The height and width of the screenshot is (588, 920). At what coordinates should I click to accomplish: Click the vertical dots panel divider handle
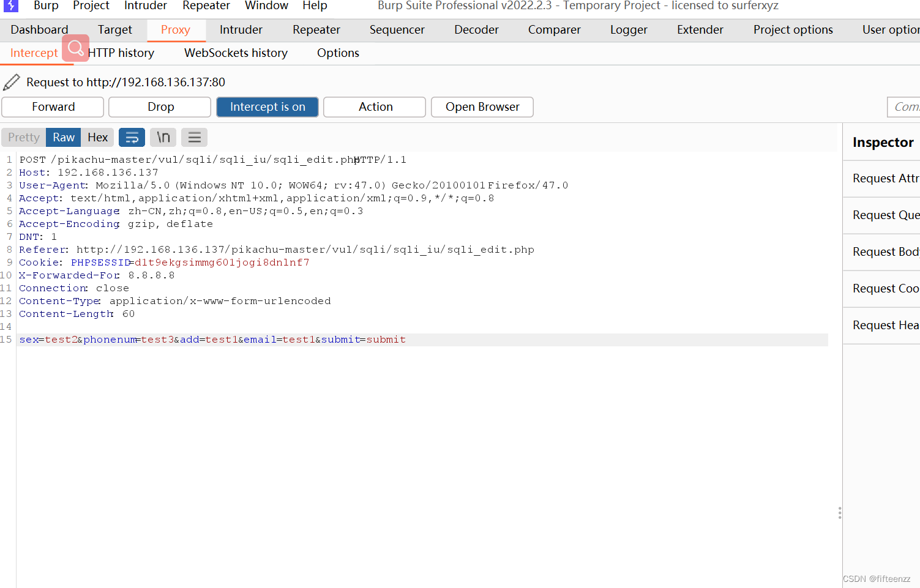click(x=840, y=513)
